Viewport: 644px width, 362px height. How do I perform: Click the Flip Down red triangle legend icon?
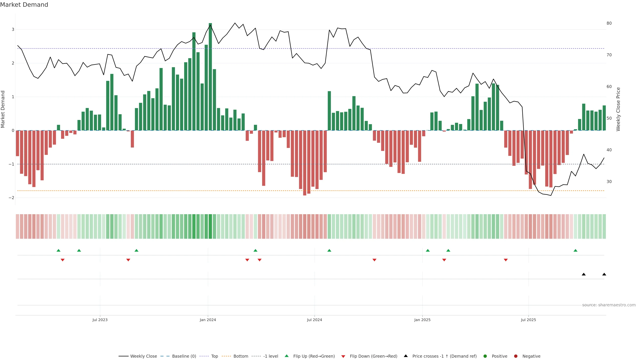343,356
